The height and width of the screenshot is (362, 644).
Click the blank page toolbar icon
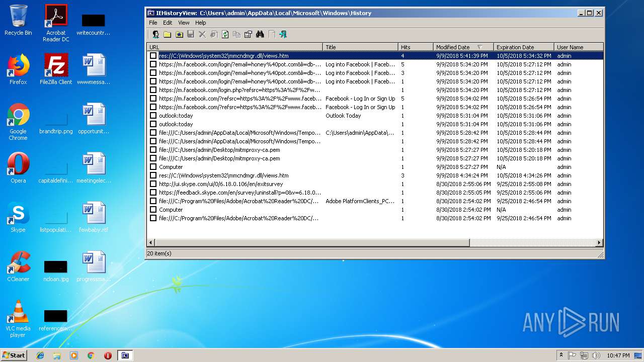[x=272, y=34]
